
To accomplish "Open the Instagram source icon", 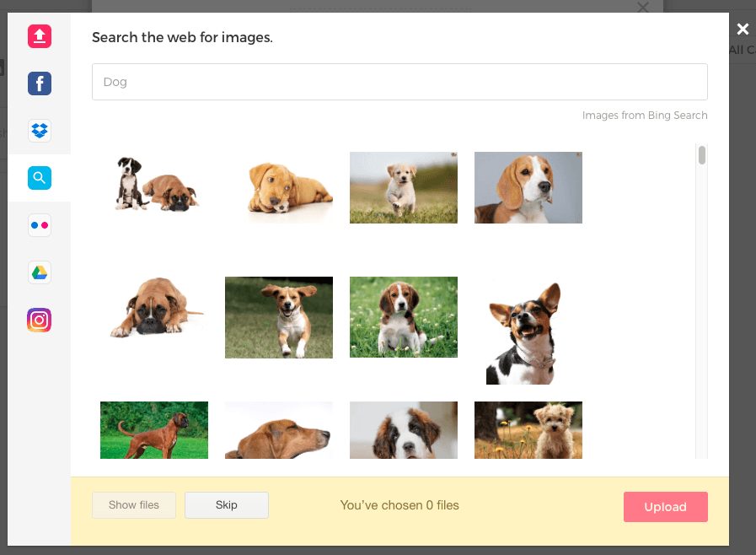I will [40, 320].
